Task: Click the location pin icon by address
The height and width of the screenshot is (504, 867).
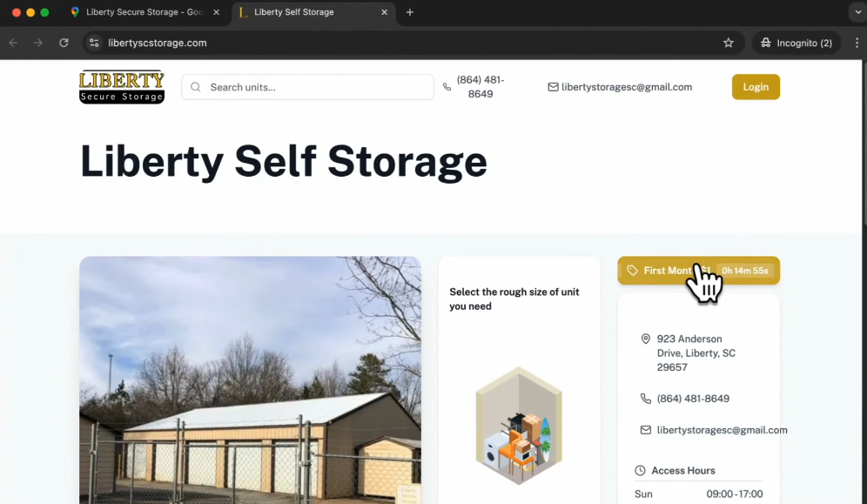Action: [x=645, y=339]
